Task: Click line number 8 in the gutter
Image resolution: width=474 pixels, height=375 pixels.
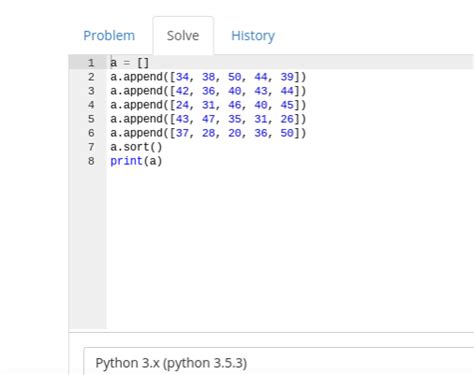Action: 91,161
